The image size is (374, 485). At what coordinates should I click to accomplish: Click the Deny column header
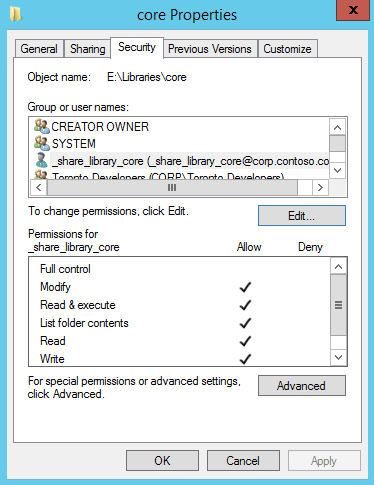click(x=310, y=247)
